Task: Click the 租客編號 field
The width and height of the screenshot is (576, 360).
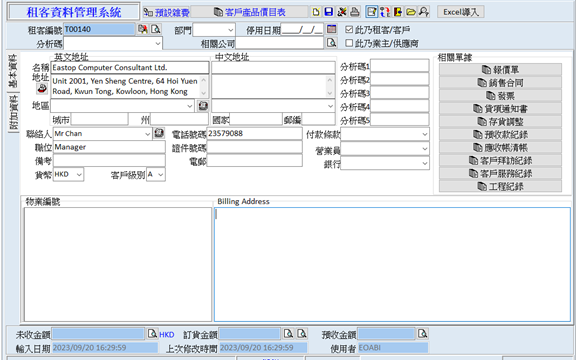Action: tap(100, 29)
